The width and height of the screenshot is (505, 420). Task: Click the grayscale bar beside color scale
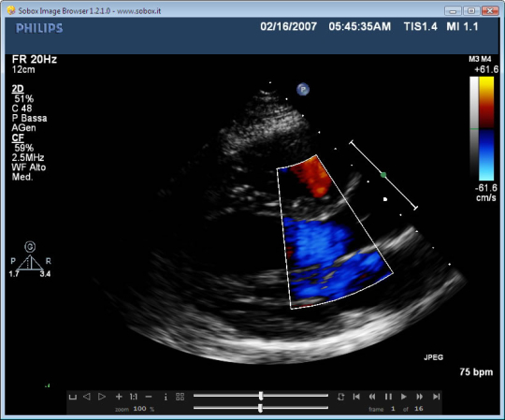point(474,128)
